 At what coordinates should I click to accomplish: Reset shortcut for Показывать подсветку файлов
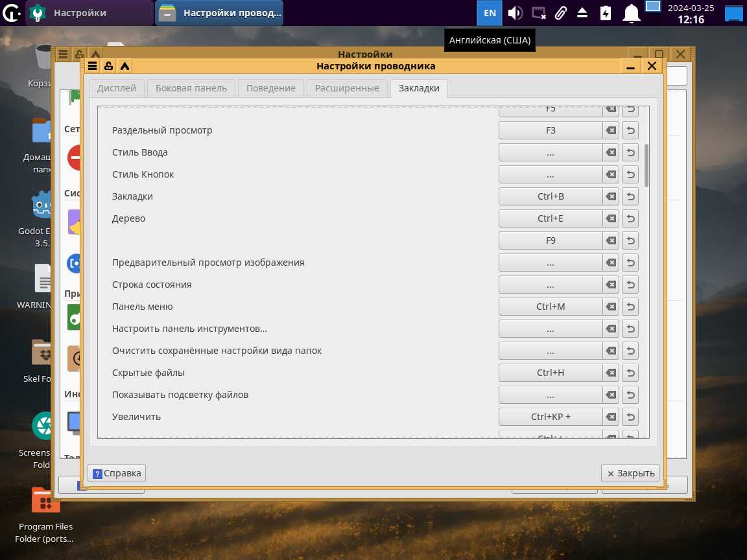pyautogui.click(x=630, y=395)
